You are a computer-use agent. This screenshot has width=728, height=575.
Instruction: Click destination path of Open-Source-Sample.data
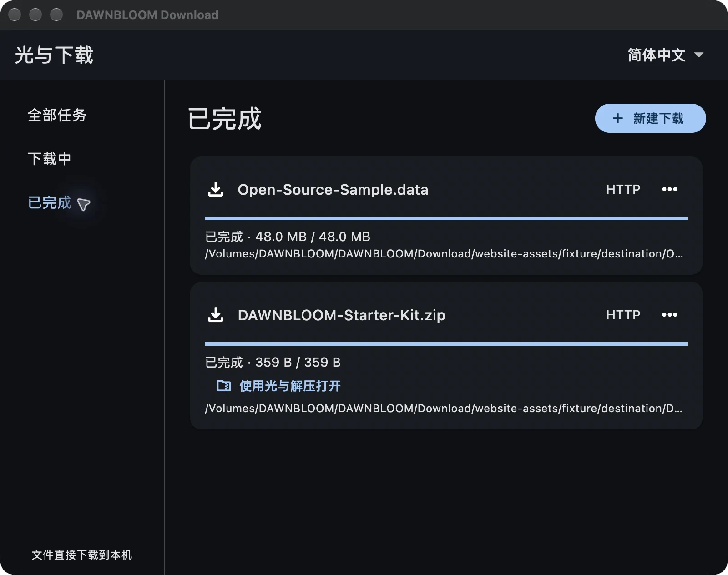tap(444, 254)
